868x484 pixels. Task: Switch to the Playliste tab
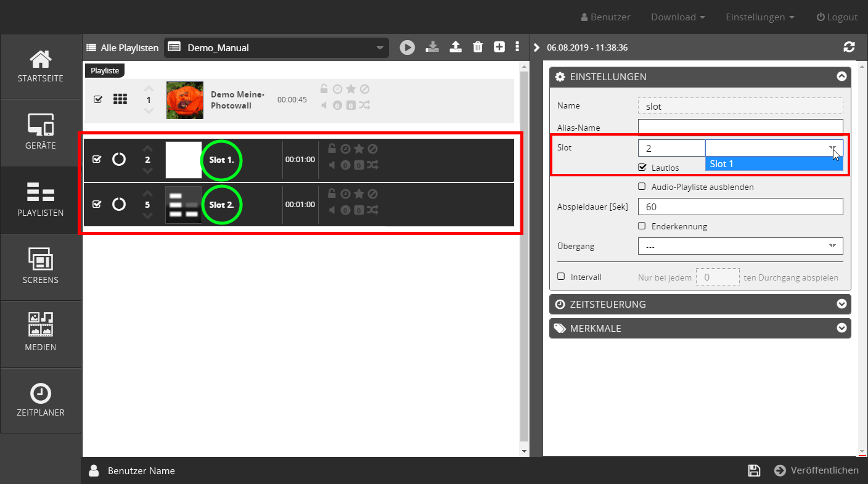tap(105, 71)
